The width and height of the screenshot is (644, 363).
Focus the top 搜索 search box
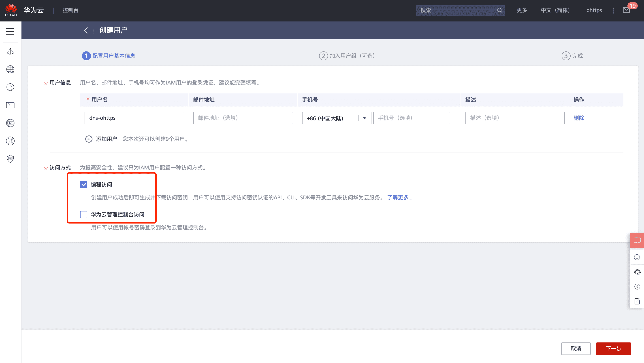(460, 10)
